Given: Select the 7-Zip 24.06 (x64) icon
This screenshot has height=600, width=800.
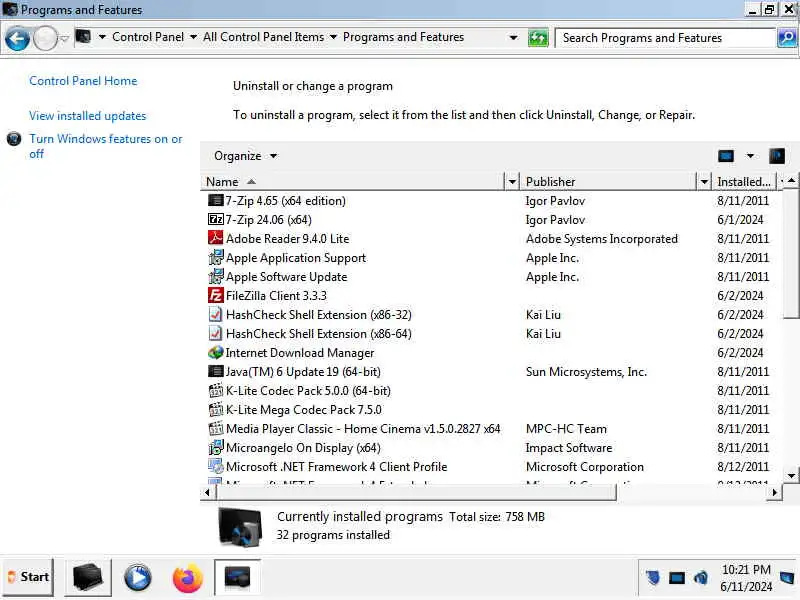Looking at the screenshot, I should [216, 219].
